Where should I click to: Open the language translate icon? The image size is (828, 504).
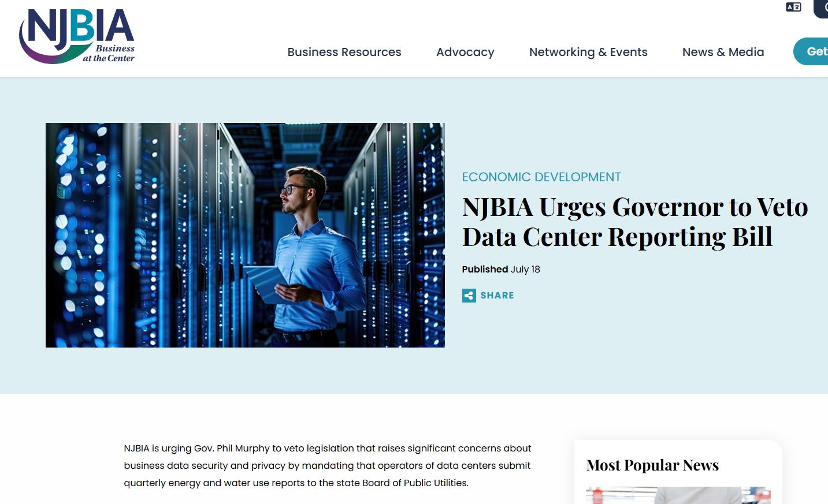793,7
